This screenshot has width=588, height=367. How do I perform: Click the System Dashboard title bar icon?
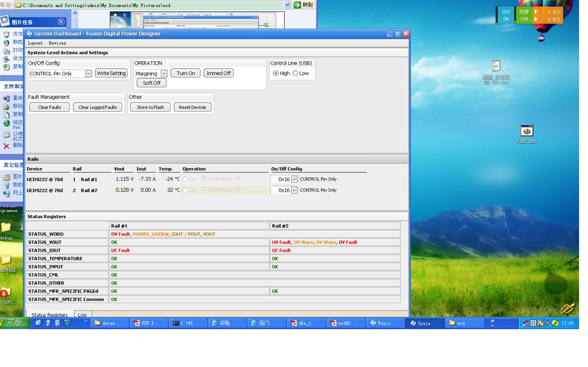29,33
